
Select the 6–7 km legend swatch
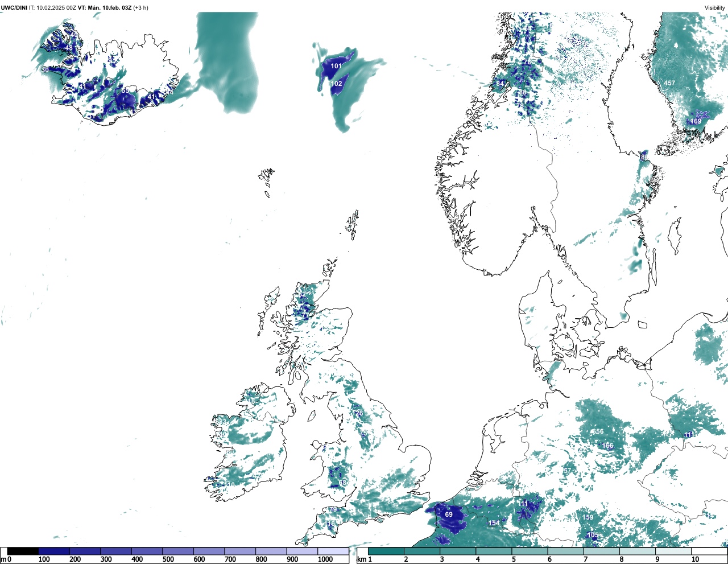(565, 551)
